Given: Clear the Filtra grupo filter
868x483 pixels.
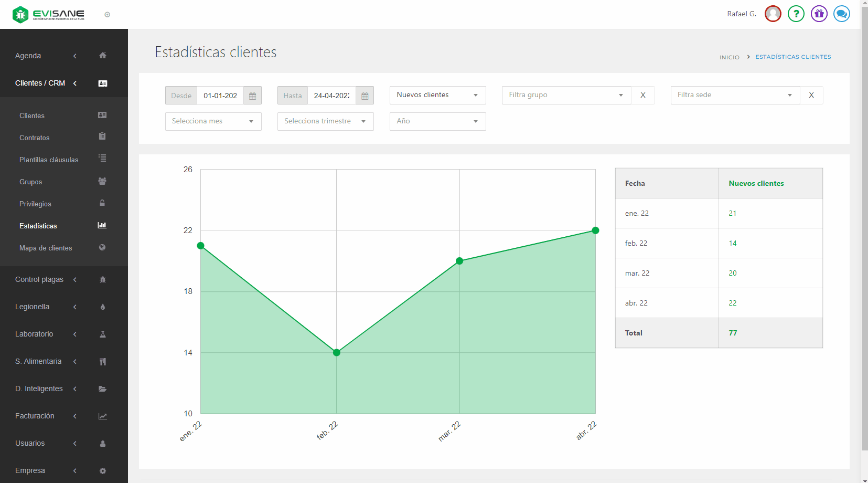Looking at the screenshot, I should (642, 95).
